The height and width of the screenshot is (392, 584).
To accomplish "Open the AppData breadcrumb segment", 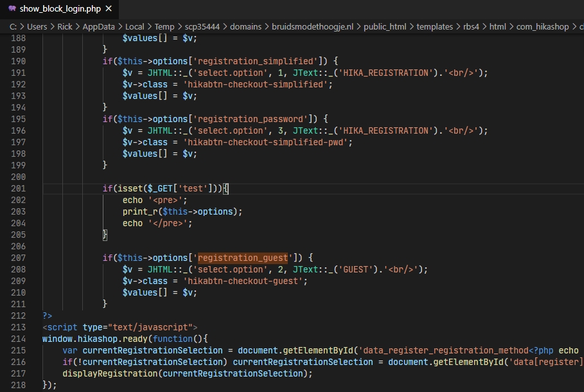I will click(99, 27).
